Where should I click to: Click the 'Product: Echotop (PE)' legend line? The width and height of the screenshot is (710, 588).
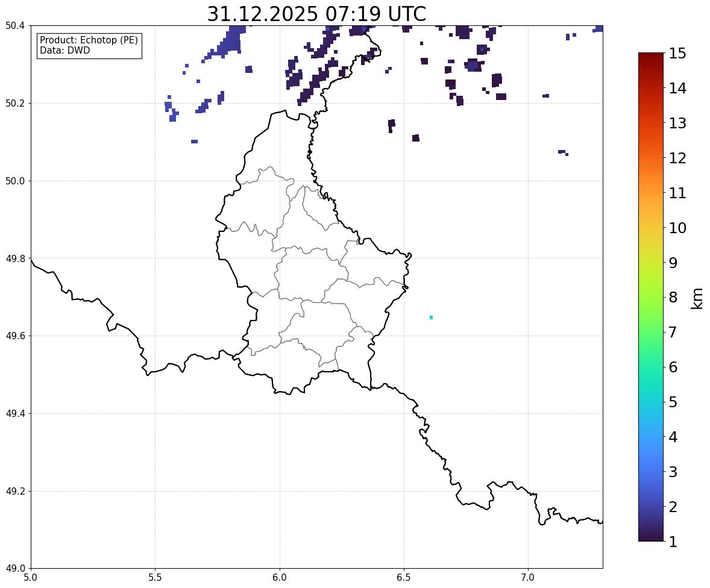(89, 40)
